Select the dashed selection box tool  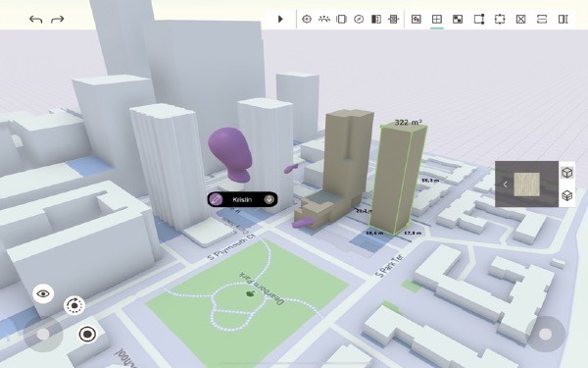pos(500,19)
